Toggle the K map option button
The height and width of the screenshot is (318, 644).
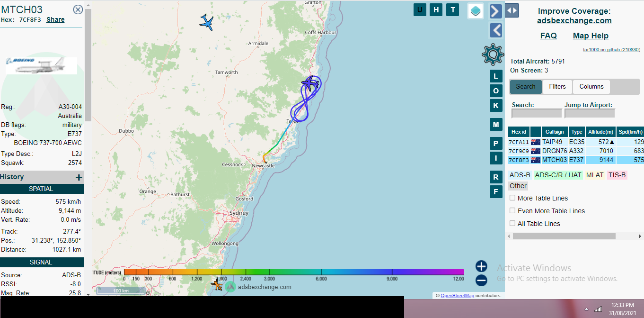tap(496, 105)
